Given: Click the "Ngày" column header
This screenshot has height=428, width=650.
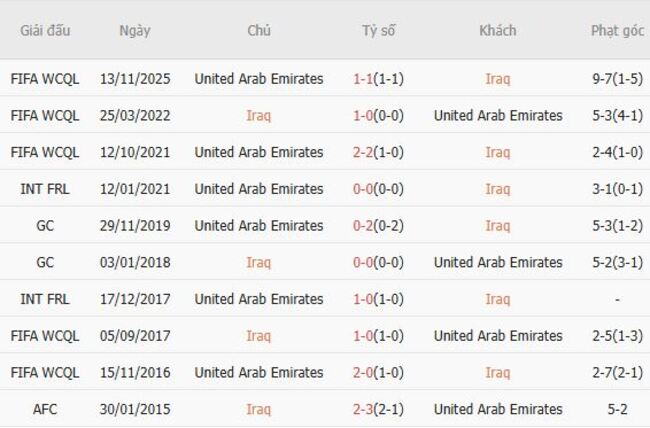Looking at the screenshot, I should click(x=135, y=31).
